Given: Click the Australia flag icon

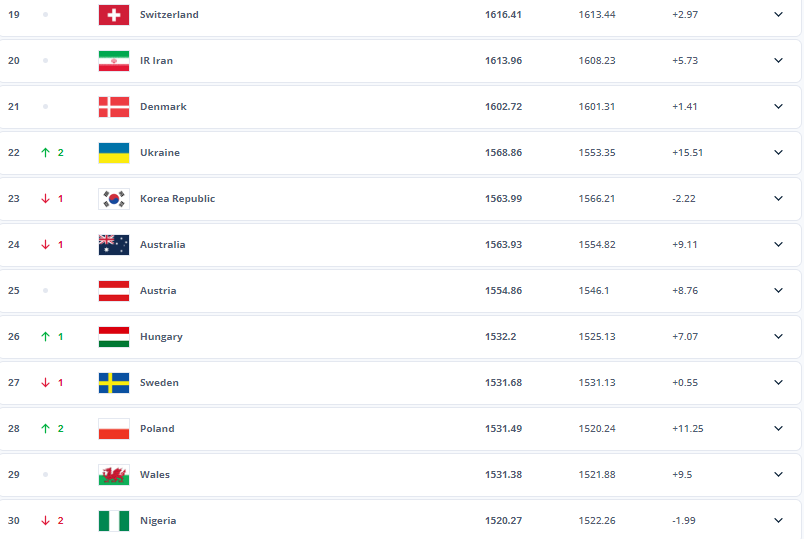Looking at the screenshot, I should pos(114,245).
